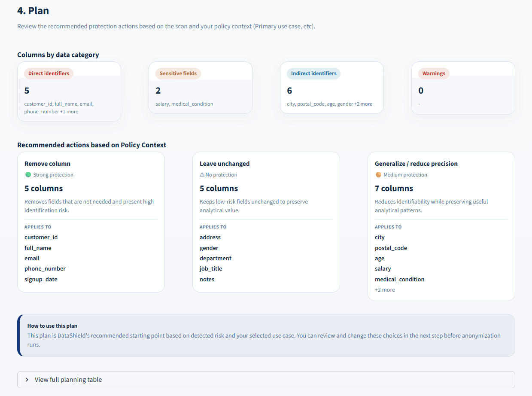The width and height of the screenshot is (532, 396).
Task: Click the count 6 in Indirect identifiers card
Action: [289, 91]
